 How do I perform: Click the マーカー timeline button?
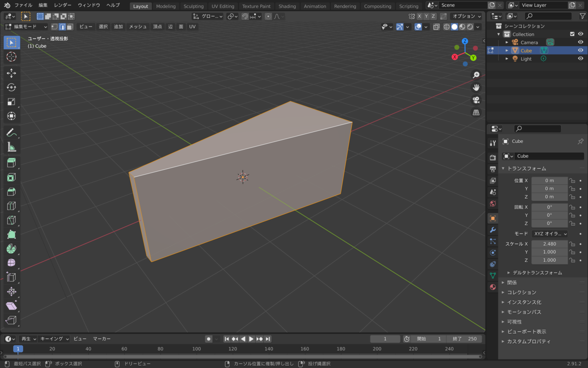[102, 339]
